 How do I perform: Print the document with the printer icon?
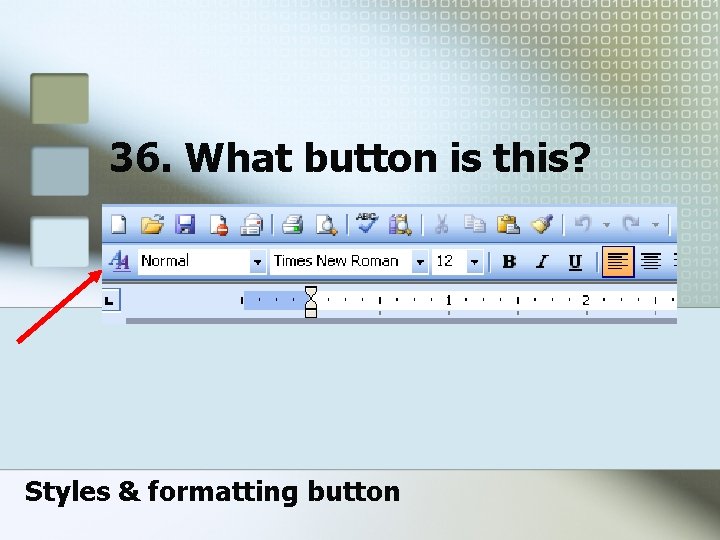292,225
